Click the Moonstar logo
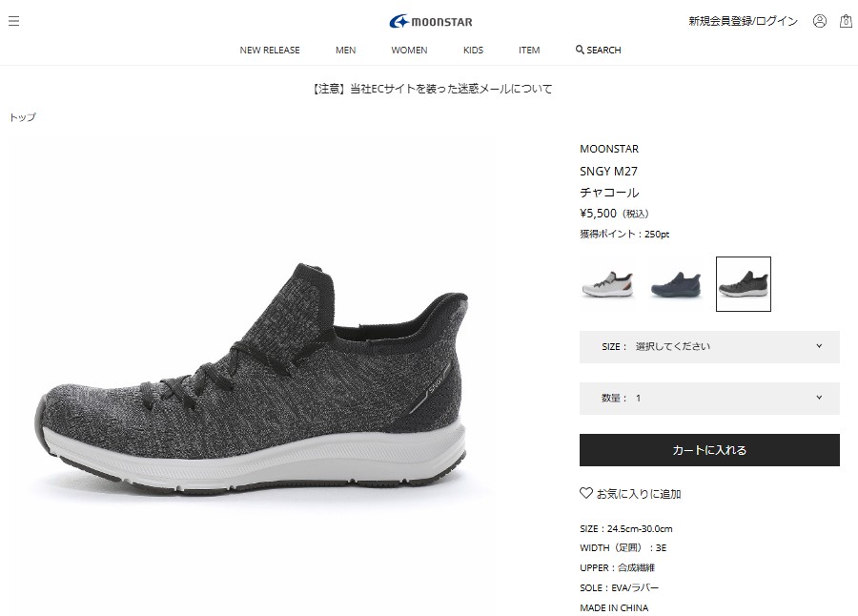The width and height of the screenshot is (858, 616). 431,21
